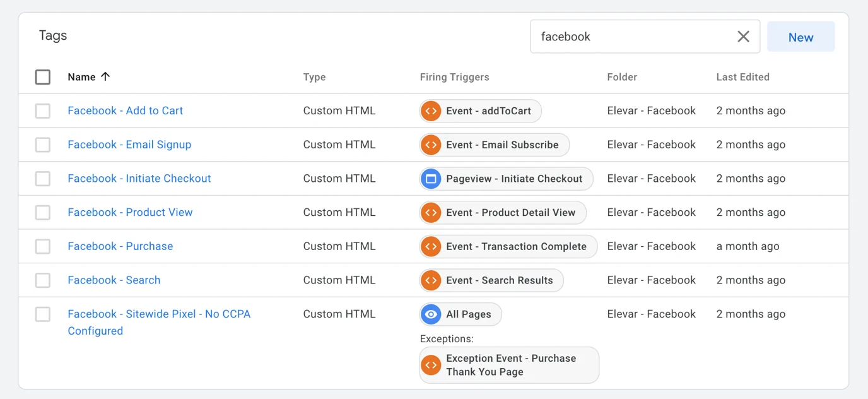
Task: Click the orange Exception Event trigger icon
Action: point(431,365)
